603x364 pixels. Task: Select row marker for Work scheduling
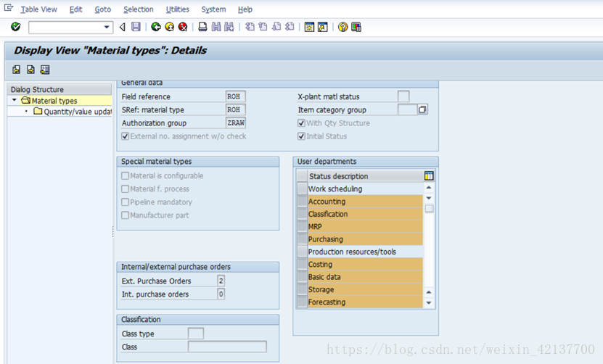(303, 189)
